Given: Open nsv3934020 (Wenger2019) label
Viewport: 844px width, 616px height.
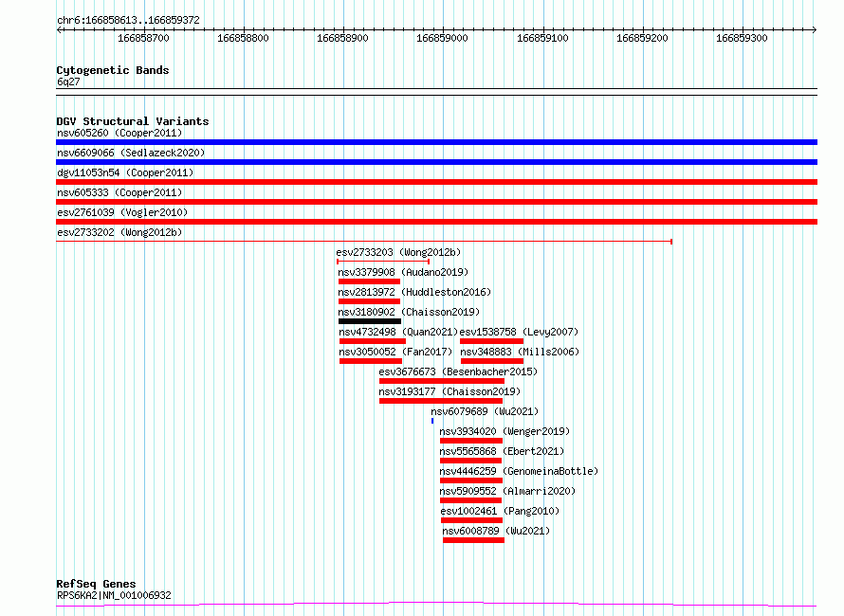Looking at the screenshot, I should [505, 431].
